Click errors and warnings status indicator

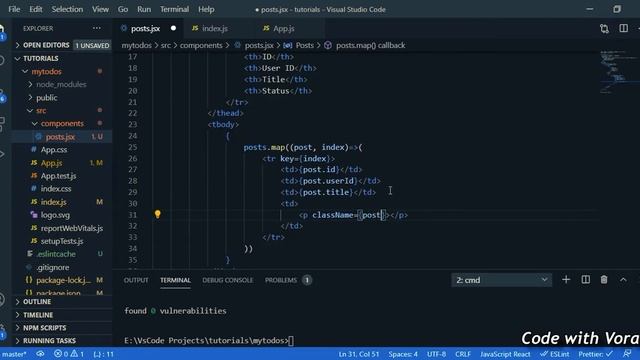point(69,354)
